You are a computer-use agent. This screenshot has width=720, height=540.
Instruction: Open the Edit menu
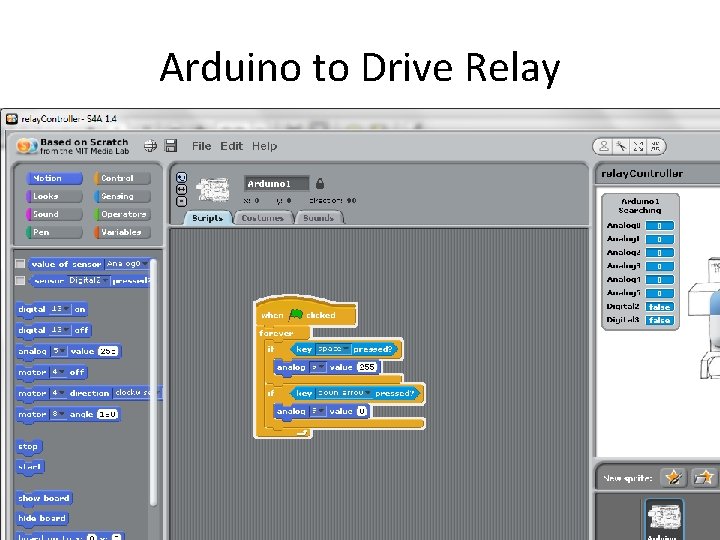point(231,146)
